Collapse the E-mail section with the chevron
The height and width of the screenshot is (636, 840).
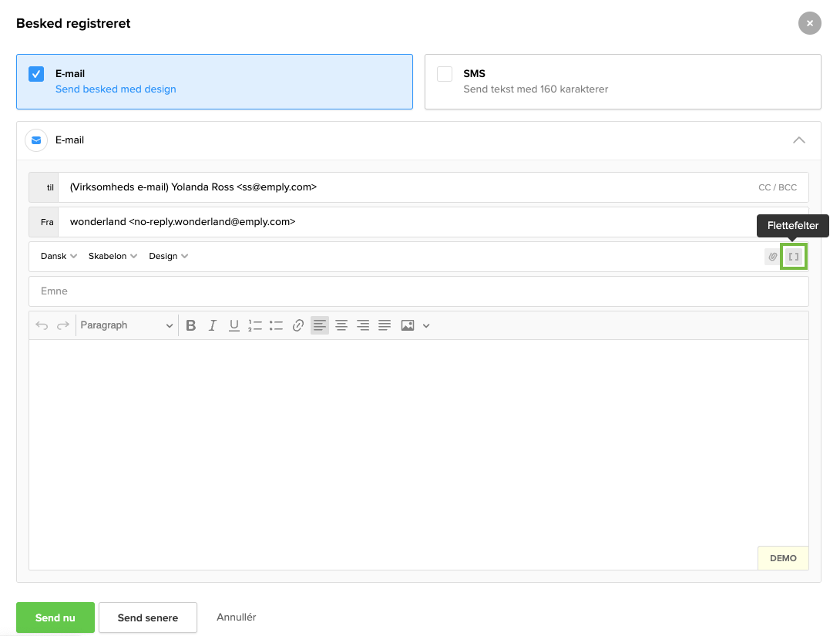click(x=799, y=140)
